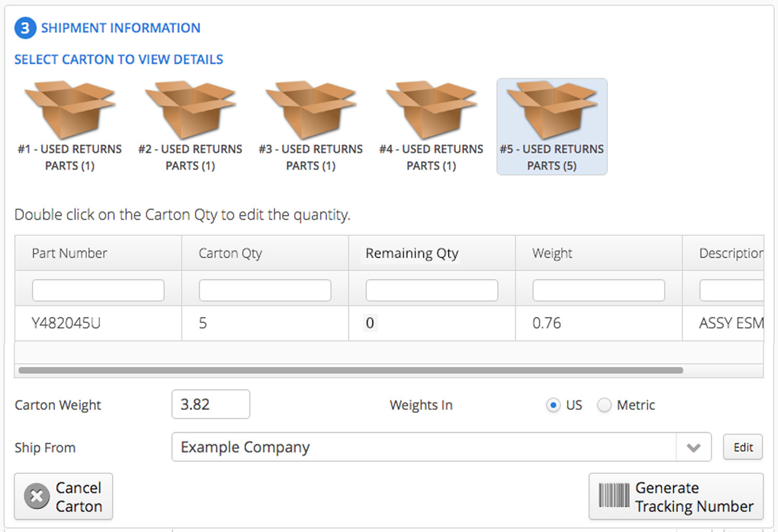Select carton #3 Used Returns Parts box icon
Screen dimensions: 778x532
pos(311,110)
